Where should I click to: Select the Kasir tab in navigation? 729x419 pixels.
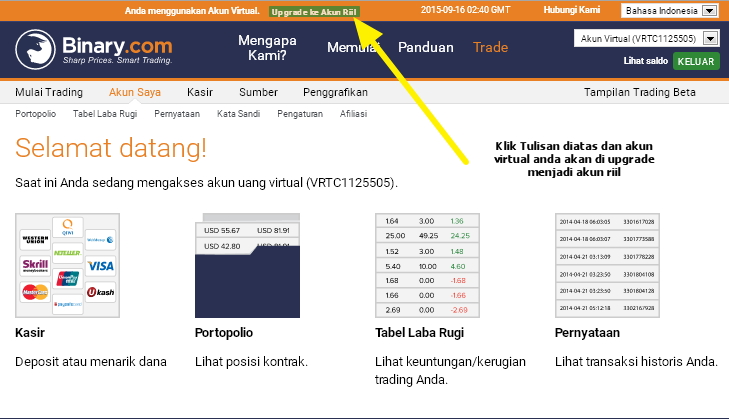[x=200, y=92]
